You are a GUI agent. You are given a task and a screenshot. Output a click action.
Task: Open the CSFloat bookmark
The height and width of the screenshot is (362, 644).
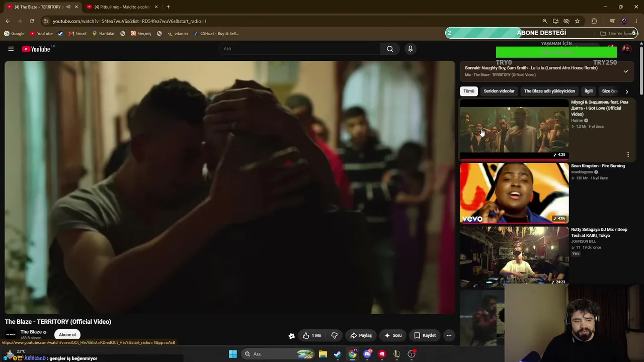(216, 34)
